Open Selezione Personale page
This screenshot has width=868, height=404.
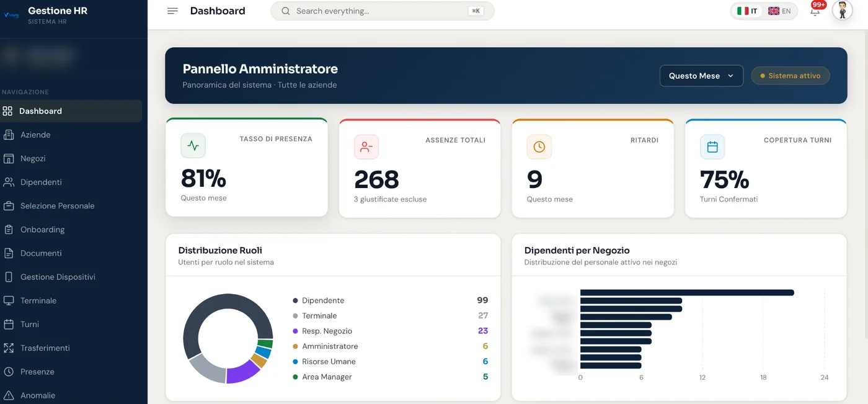click(x=71, y=205)
